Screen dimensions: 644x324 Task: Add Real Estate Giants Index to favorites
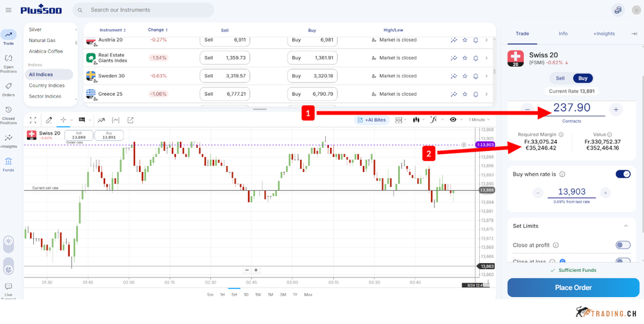(x=465, y=58)
